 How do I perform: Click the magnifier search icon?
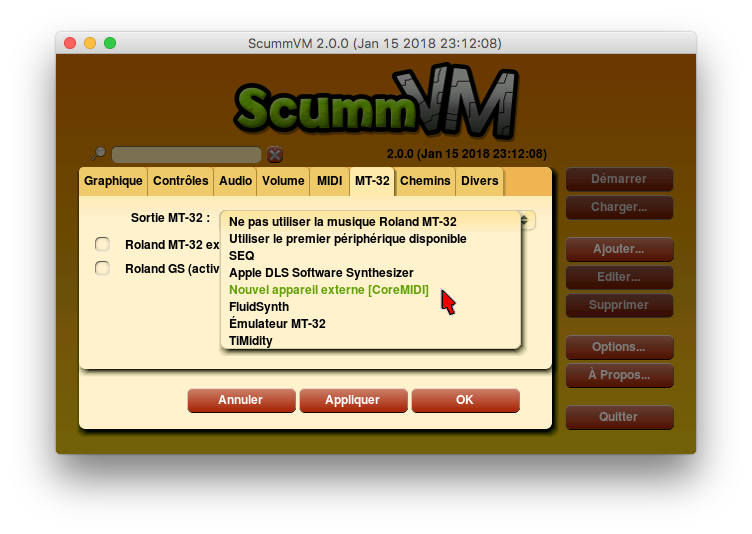click(99, 154)
